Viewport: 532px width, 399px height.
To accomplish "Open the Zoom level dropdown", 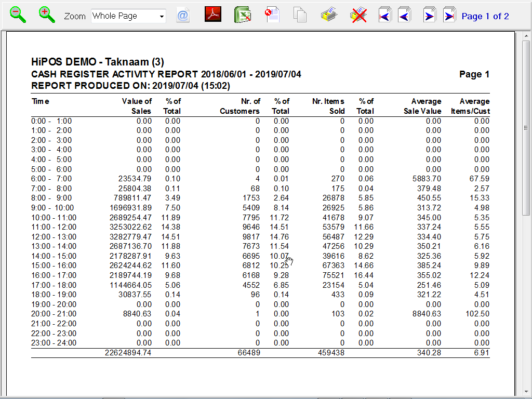I will tap(162, 16).
